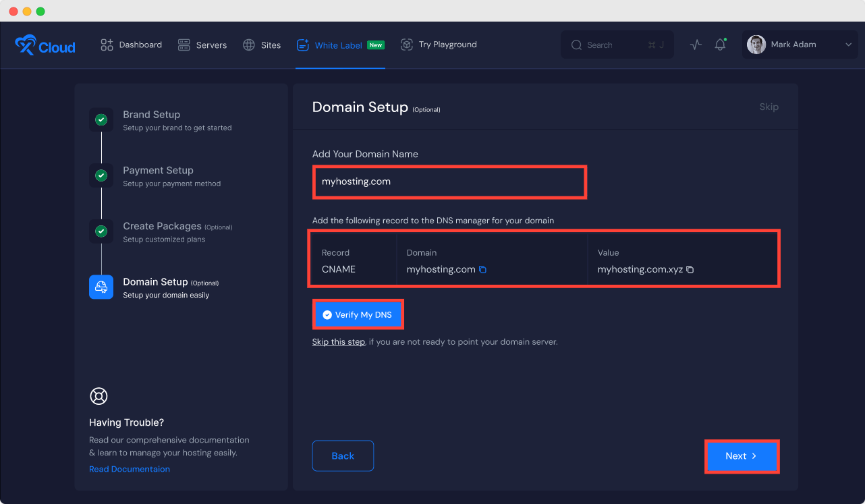Open the notifications bell icon
This screenshot has width=865, height=504.
[x=720, y=45]
